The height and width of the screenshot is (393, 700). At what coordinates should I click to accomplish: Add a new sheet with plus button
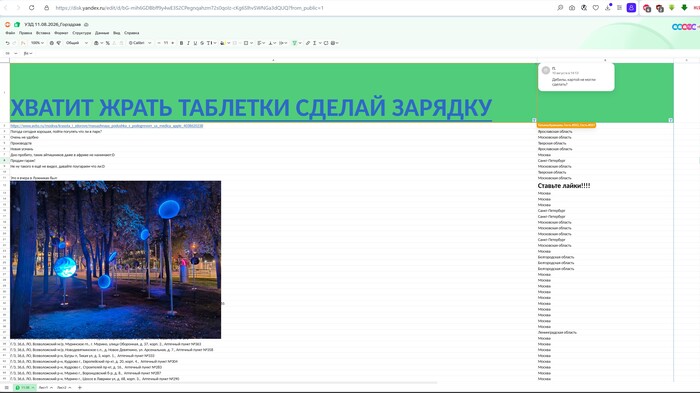[x=79, y=388]
